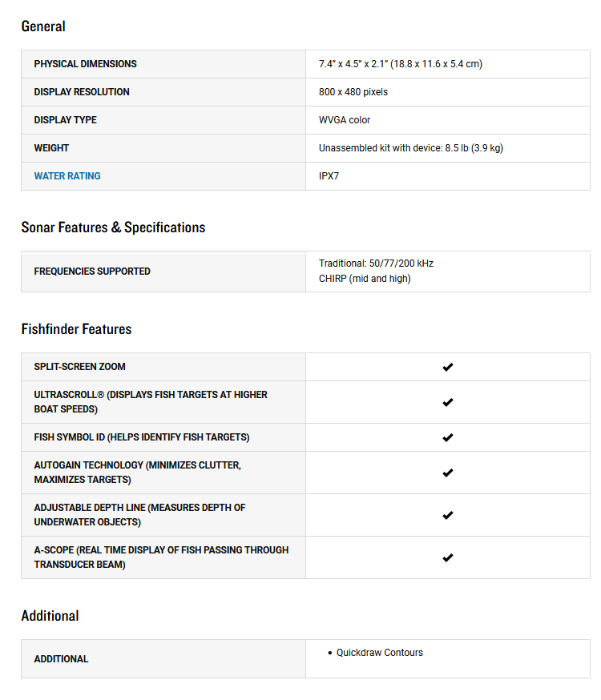Click the CHIRP (mid and high) text

[365, 279]
